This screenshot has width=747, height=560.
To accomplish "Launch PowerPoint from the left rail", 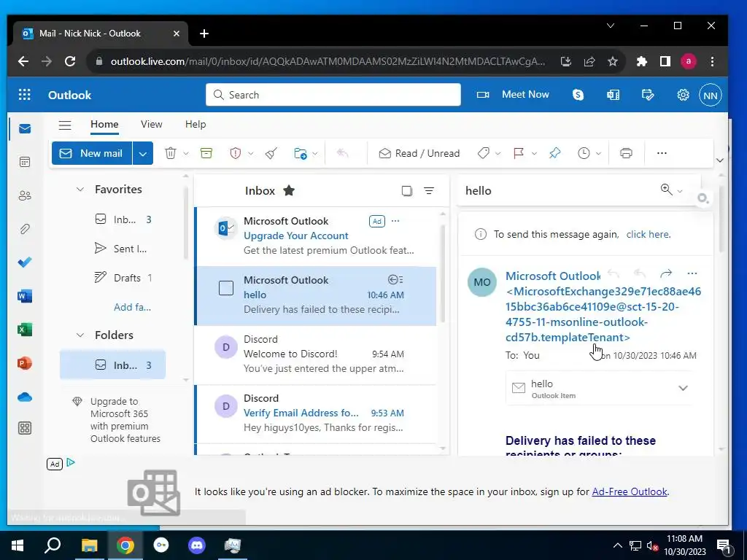I will pos(25,363).
